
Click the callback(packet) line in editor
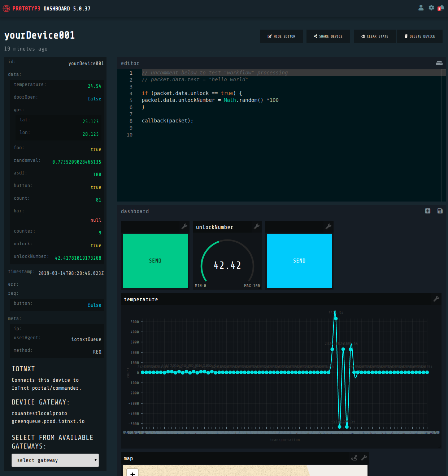point(168,121)
